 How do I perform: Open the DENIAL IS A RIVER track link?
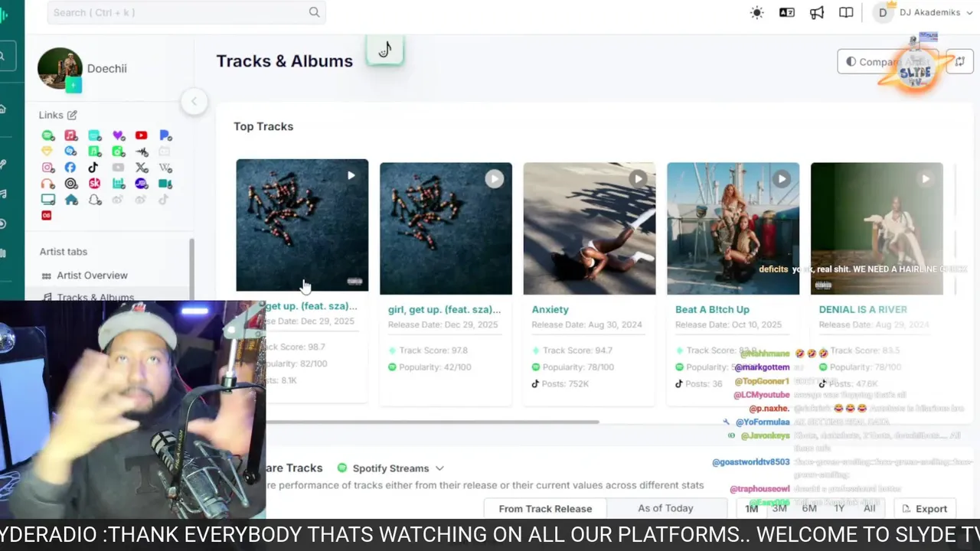pos(863,309)
